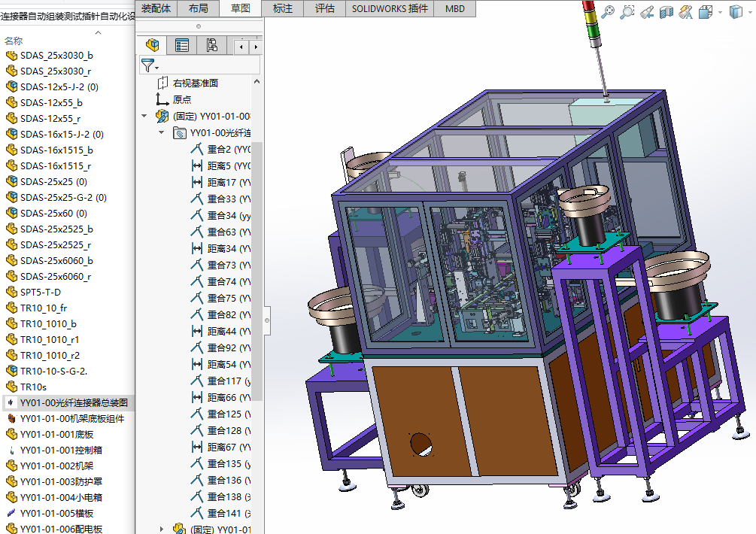
Task: Open the FeatureManager design tree tab
Action: click(153, 45)
